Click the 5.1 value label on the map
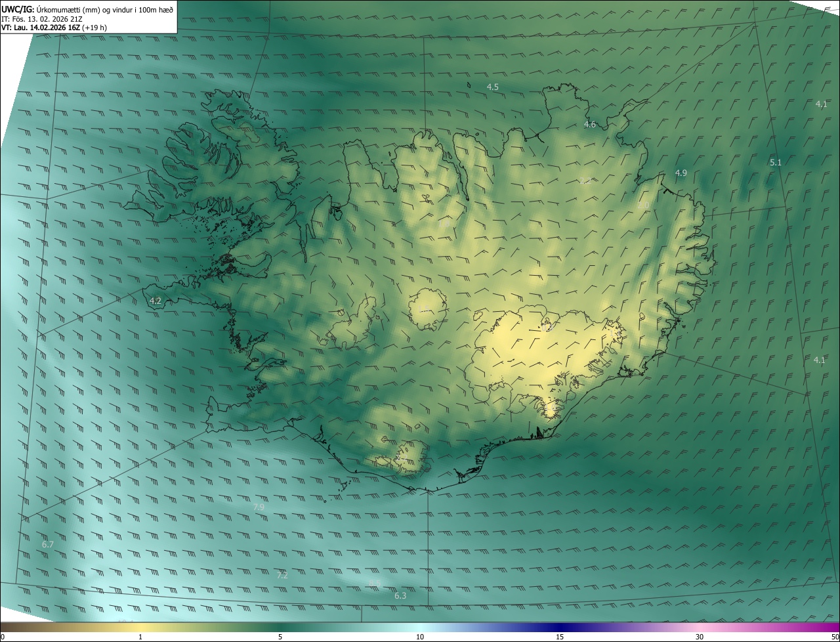The image size is (840, 642). 776,162
